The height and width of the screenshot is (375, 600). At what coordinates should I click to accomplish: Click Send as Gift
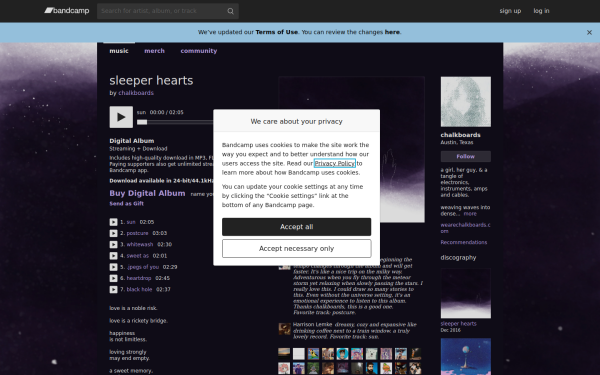127,204
